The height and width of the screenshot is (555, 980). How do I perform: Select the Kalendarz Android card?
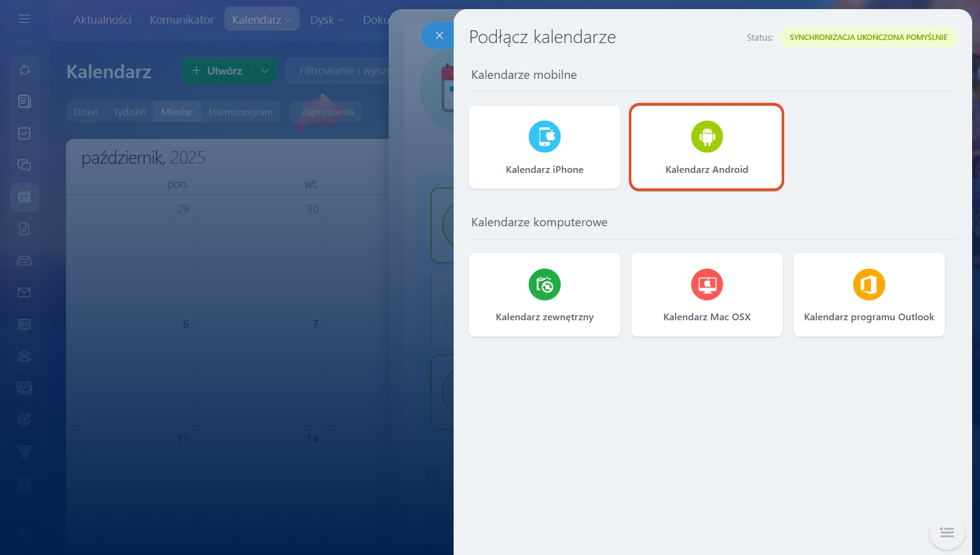pyautogui.click(x=706, y=147)
